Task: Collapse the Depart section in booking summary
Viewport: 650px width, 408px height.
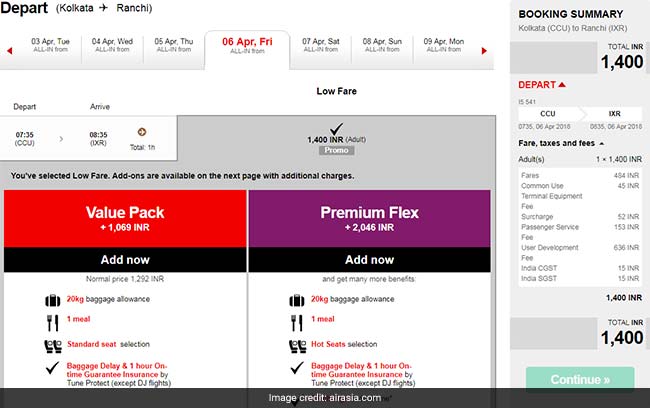Action: (563, 85)
